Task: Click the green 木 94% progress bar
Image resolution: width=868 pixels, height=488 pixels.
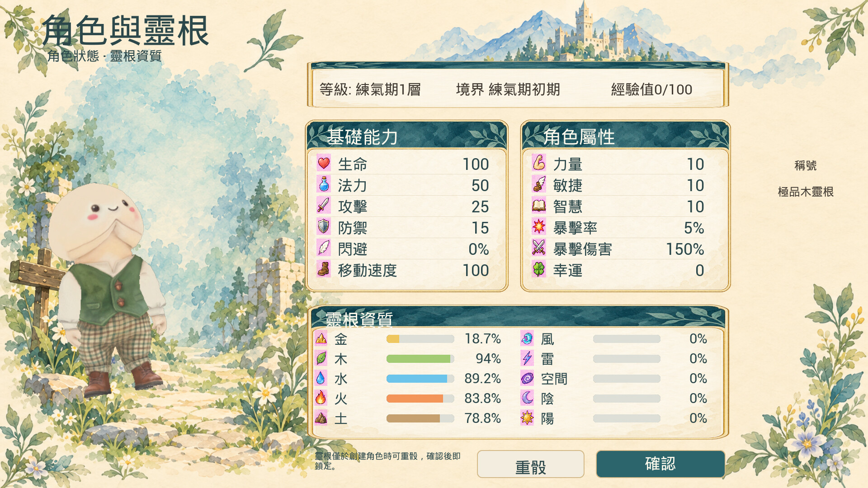Action: 420,359
